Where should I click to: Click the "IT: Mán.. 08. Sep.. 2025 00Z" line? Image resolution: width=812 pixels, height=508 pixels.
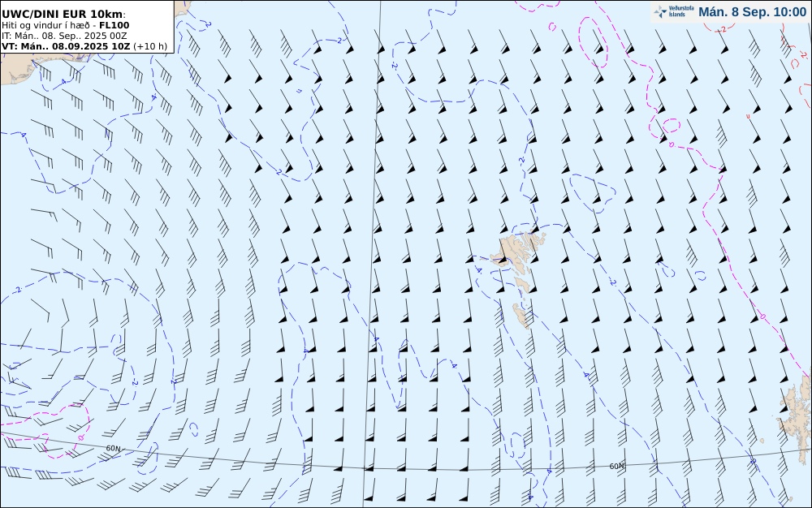click(63, 36)
